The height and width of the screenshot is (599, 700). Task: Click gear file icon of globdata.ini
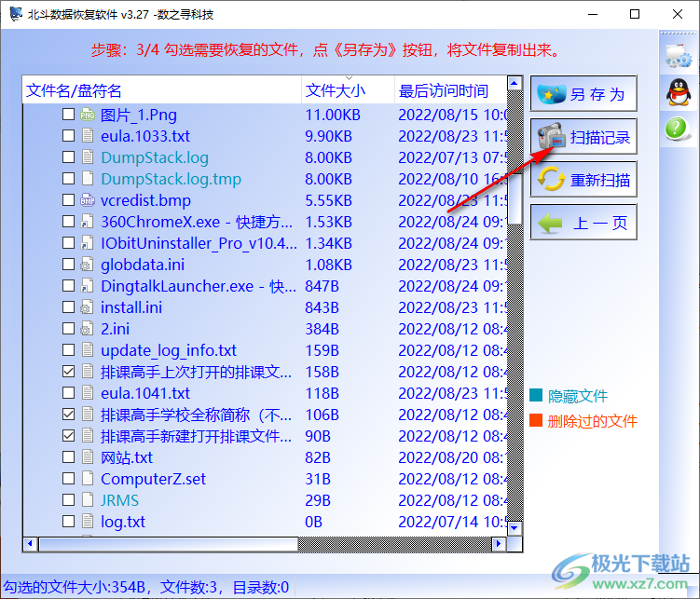tap(87, 265)
